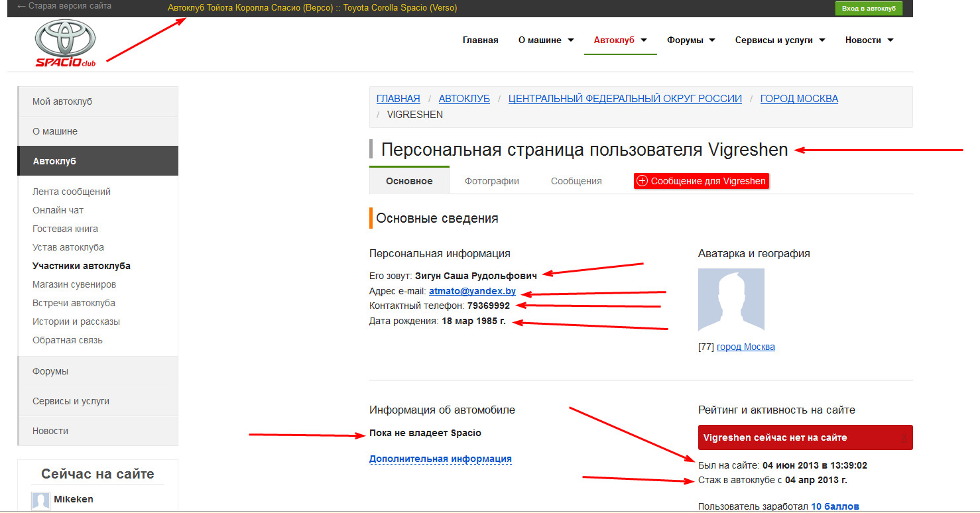Open 'Сервисы и услуги' dropdown menu
This screenshot has width=980, height=513.
[780, 40]
